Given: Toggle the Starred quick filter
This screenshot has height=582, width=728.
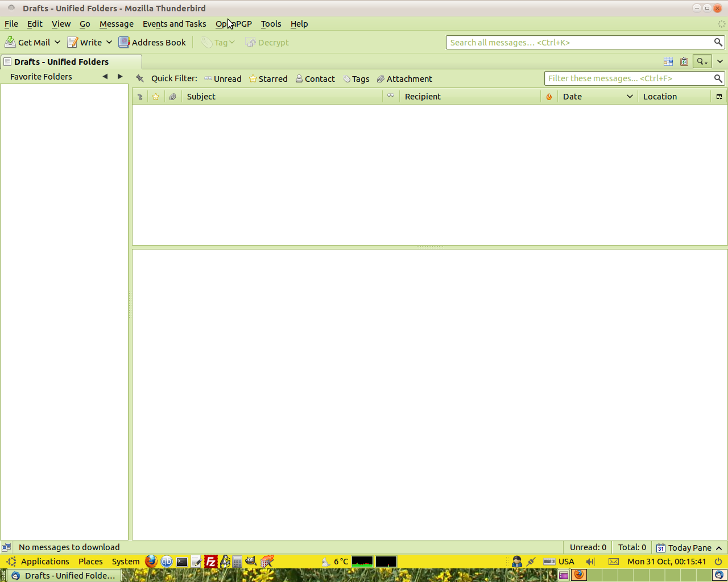Looking at the screenshot, I should [268, 79].
